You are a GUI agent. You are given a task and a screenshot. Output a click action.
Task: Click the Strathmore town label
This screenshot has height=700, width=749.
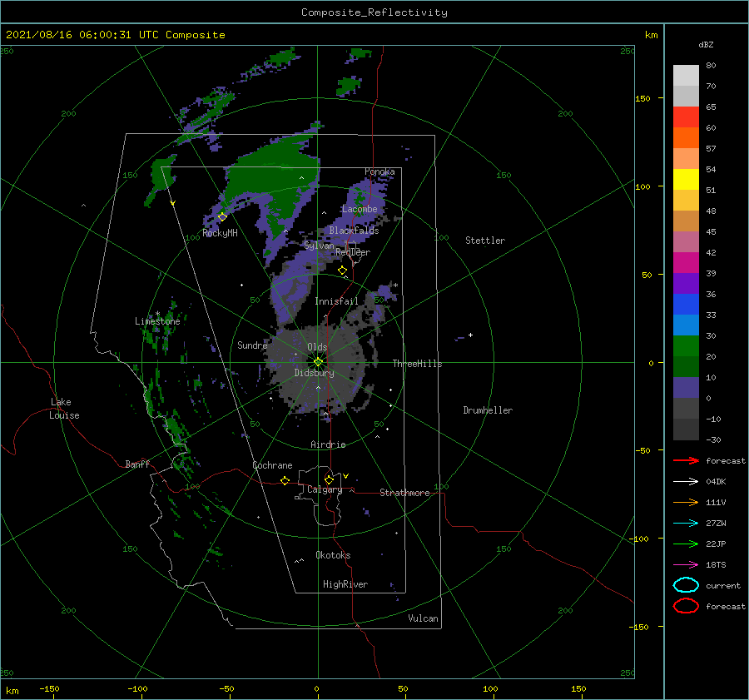point(404,493)
